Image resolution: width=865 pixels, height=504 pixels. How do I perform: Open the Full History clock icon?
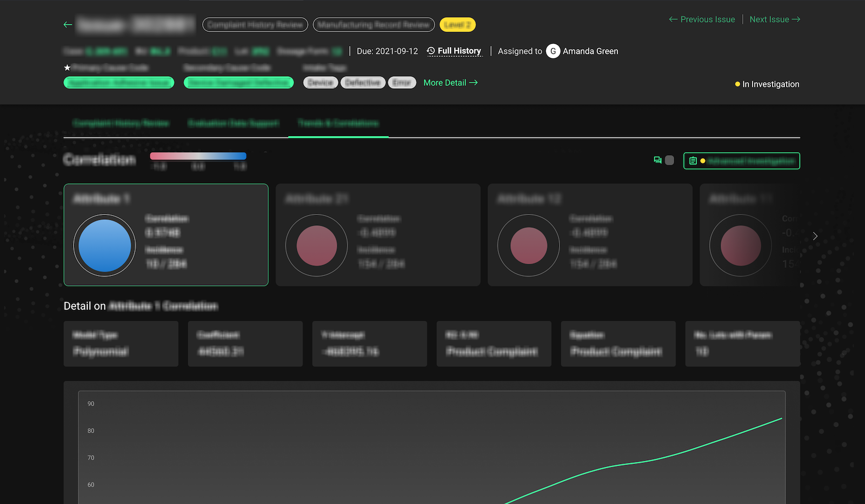[x=431, y=51]
